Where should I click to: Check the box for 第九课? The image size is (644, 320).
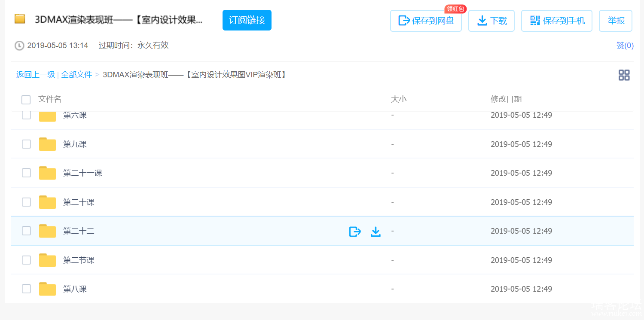[26, 144]
